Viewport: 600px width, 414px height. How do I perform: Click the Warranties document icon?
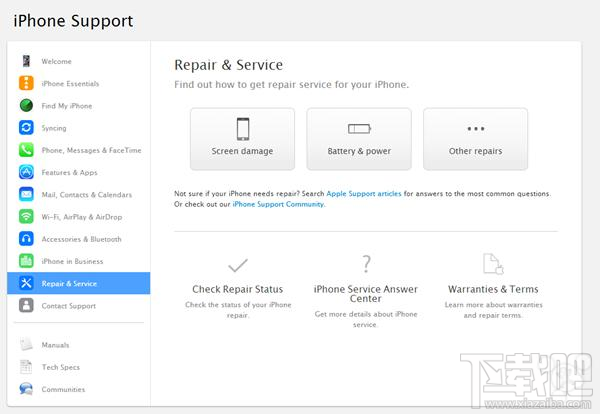click(x=493, y=264)
